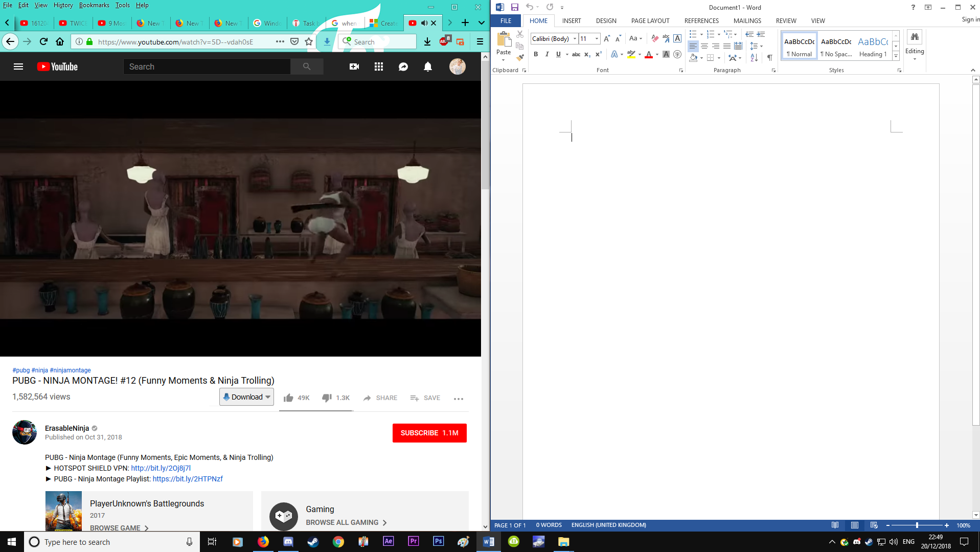This screenshot has width=980, height=552.
Task: Open Firefox downloads arrow icon
Action: tap(427, 41)
